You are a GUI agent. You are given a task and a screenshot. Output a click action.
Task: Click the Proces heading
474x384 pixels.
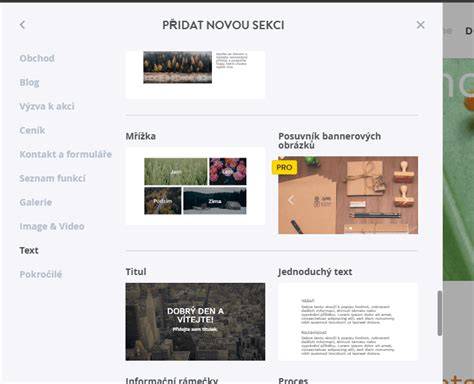[x=293, y=380]
